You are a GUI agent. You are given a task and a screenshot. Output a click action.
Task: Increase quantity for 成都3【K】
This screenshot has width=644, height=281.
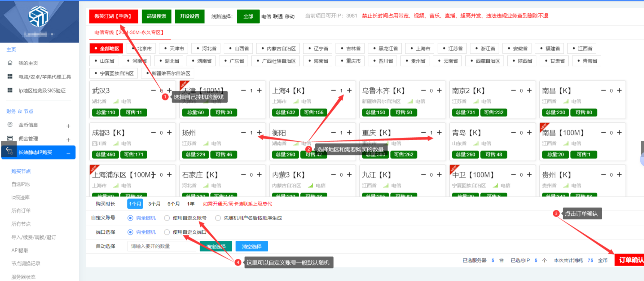click(169, 132)
